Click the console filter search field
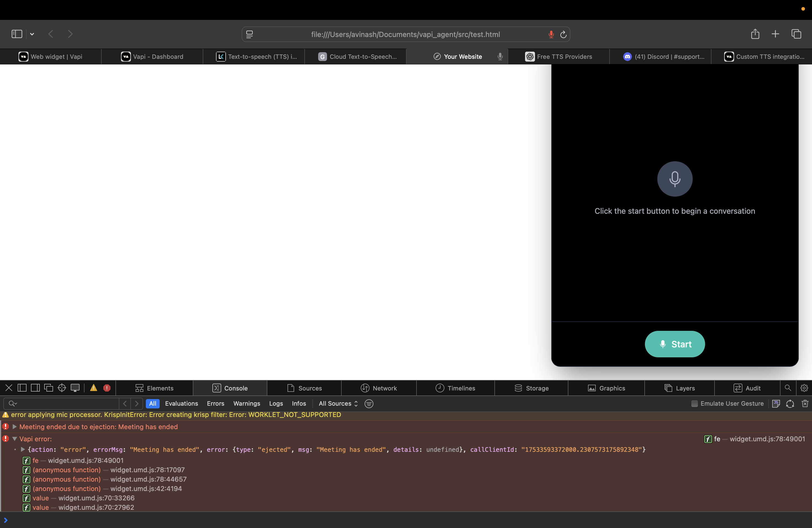The height and width of the screenshot is (528, 812). pyautogui.click(x=61, y=403)
